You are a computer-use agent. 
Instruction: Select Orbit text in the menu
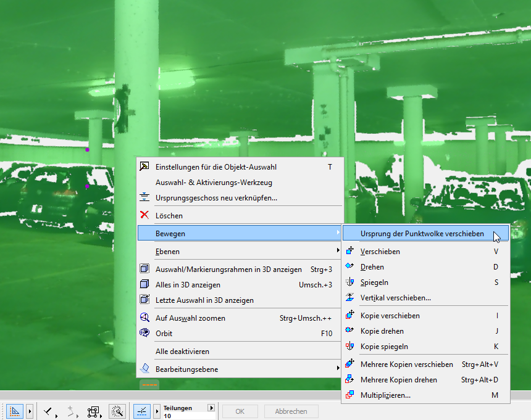(164, 334)
